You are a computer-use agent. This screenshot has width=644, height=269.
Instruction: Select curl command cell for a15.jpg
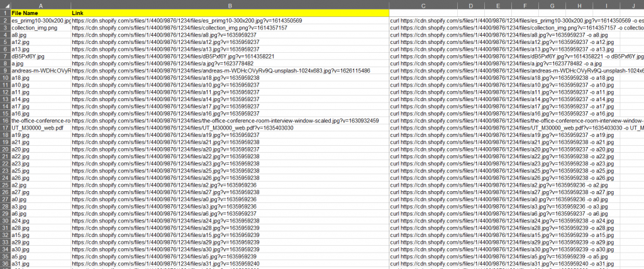pos(423,235)
